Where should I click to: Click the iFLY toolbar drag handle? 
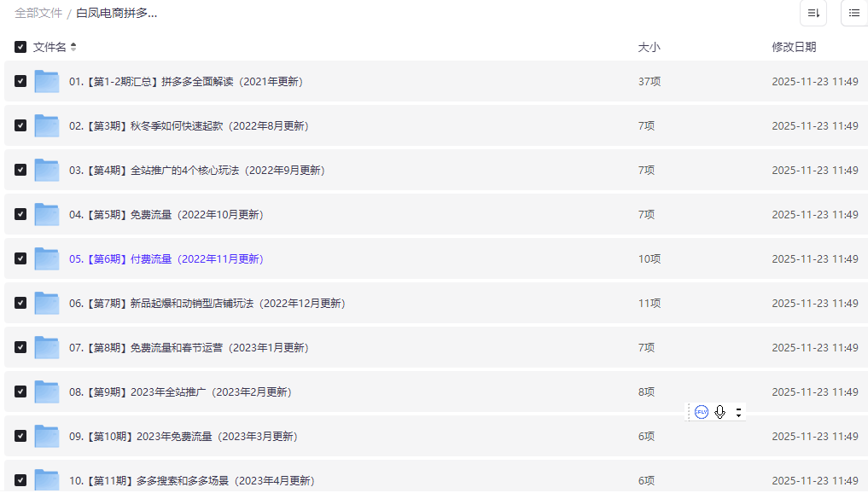tap(689, 412)
